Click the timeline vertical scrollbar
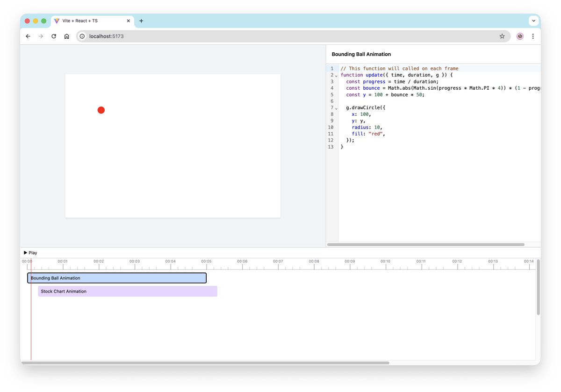Image resolution: width=561 pixels, height=392 pixels. click(538, 287)
